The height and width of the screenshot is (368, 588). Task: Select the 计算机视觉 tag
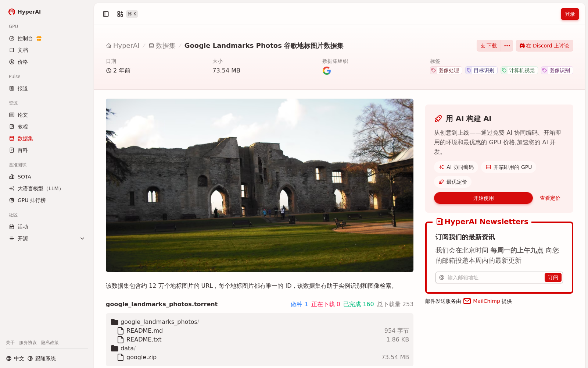pos(519,70)
